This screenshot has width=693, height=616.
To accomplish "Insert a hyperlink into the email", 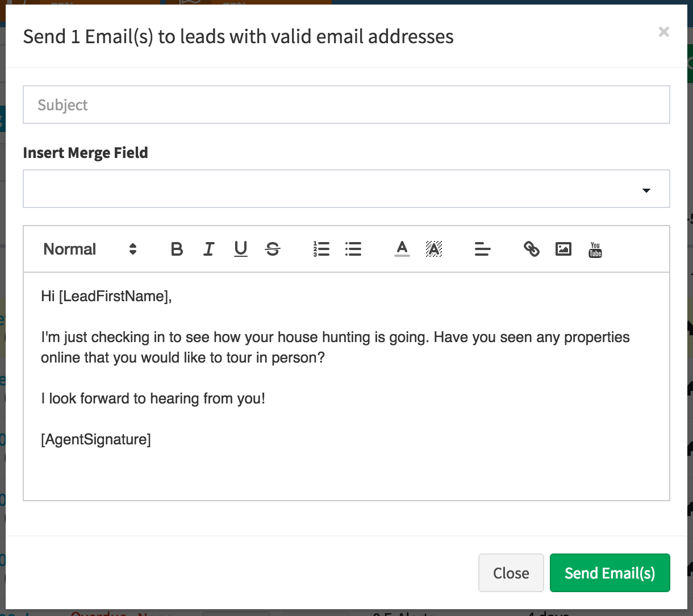I will pyautogui.click(x=531, y=249).
